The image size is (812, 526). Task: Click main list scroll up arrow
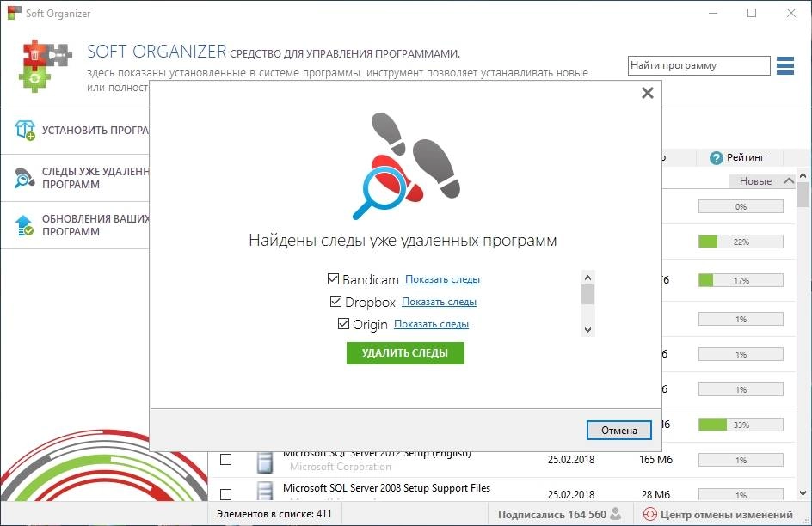click(803, 176)
